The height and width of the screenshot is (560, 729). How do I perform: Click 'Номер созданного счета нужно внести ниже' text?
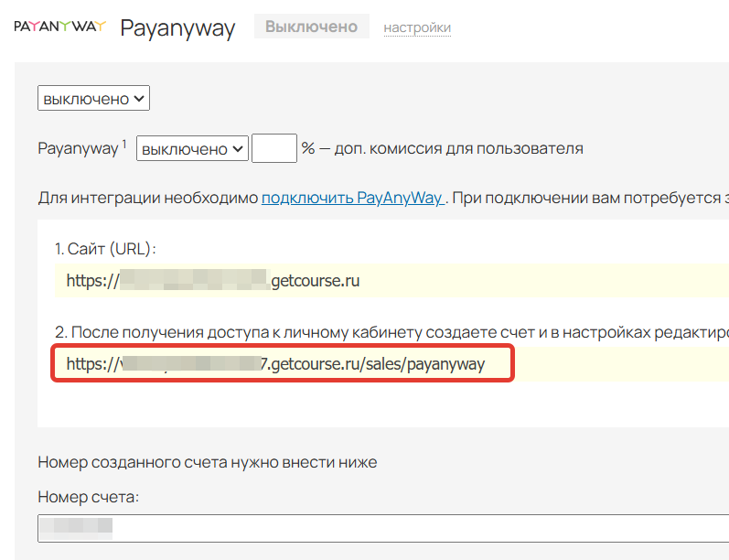[208, 462]
